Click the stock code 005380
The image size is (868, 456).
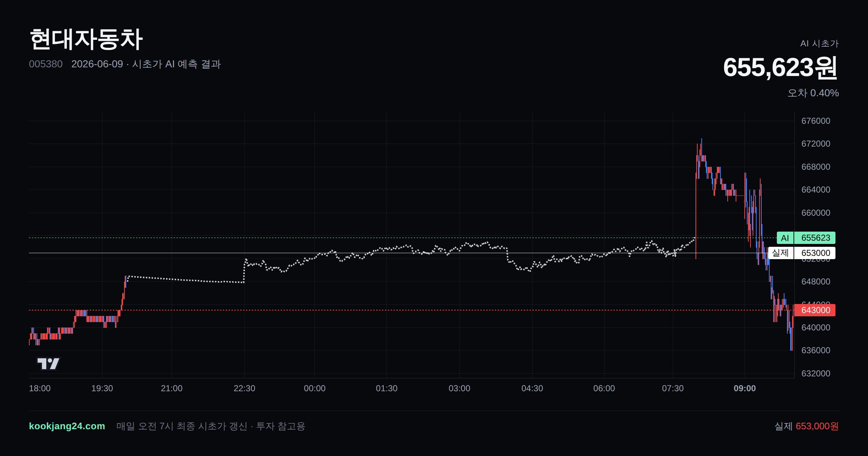tap(46, 64)
